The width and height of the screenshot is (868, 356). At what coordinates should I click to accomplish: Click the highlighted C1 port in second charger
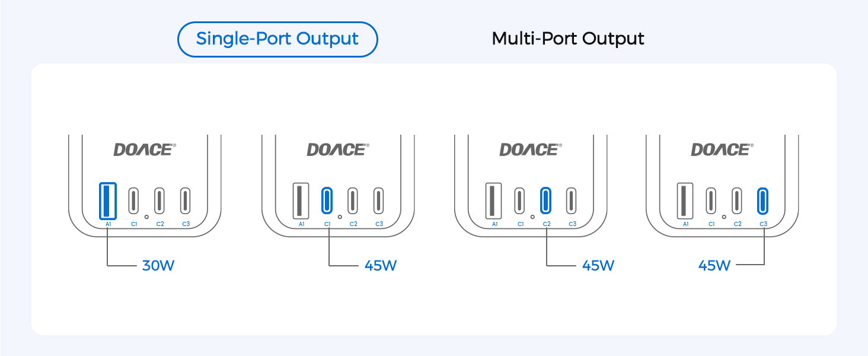point(327,201)
